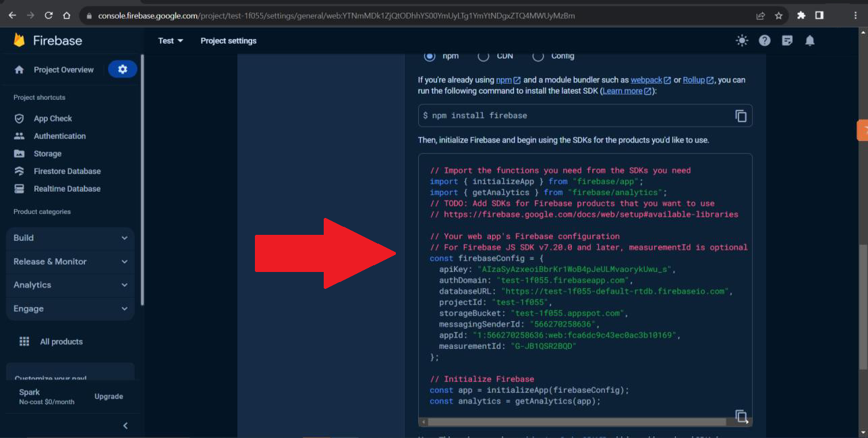Collapse the sidebar with bottom chevron
Image resolution: width=868 pixels, height=438 pixels.
(x=125, y=425)
